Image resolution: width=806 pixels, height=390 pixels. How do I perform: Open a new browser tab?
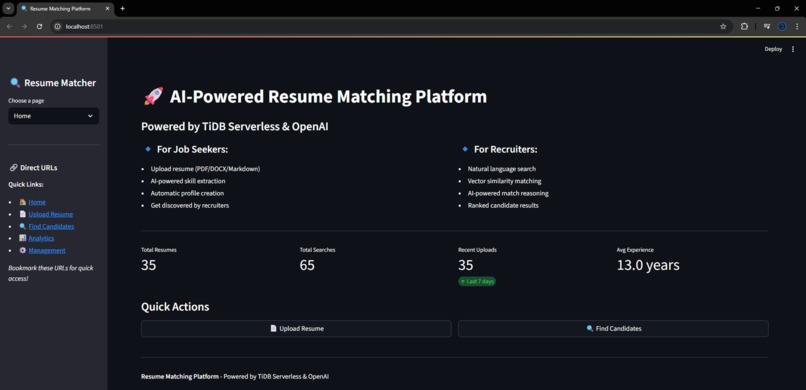[x=122, y=9]
